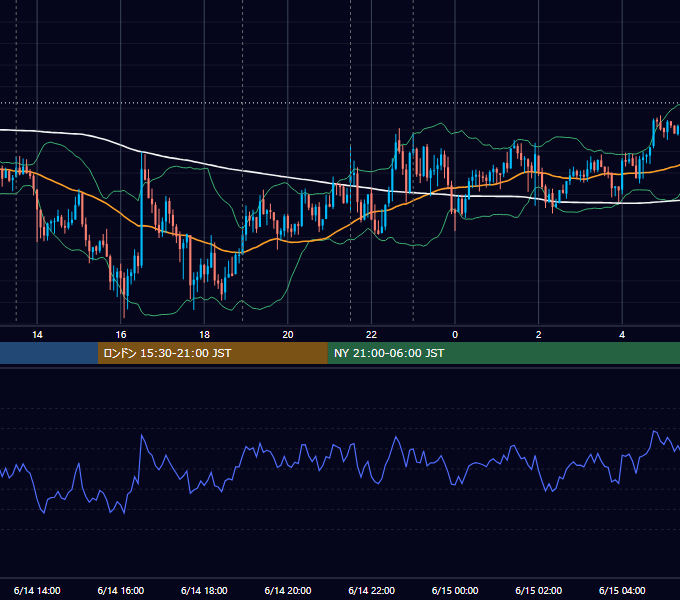This screenshot has width=680, height=600.
Task: Click the NY 21:00-06:00 JST session bar
Action: tap(503, 353)
